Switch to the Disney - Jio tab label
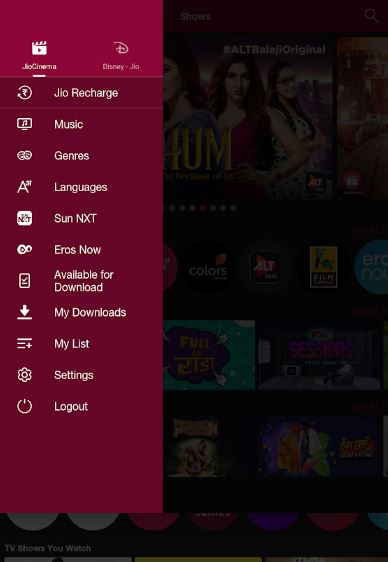The image size is (388, 562). pos(121,67)
